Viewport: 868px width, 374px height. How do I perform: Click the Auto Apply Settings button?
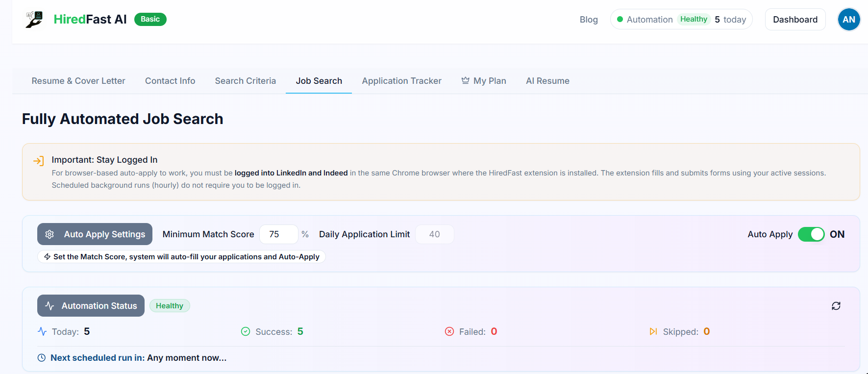point(95,234)
